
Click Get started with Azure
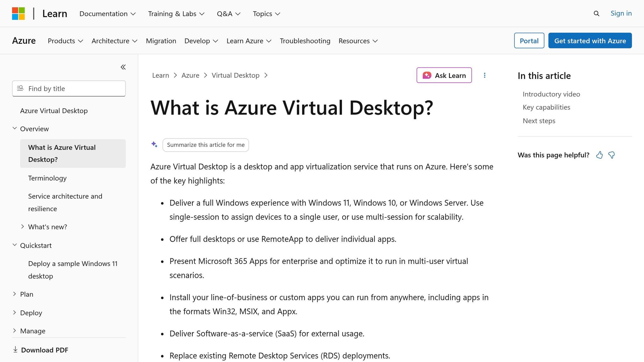[590, 41]
